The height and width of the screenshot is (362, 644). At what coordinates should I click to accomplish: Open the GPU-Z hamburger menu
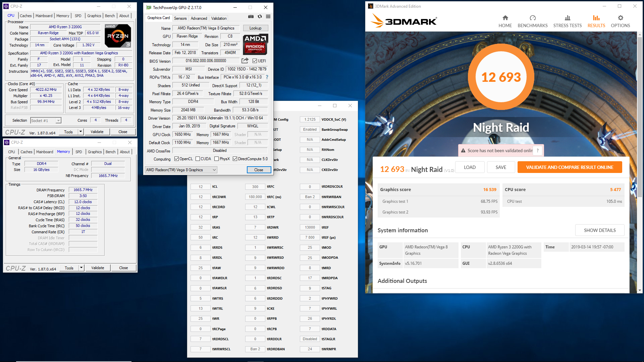268,16
